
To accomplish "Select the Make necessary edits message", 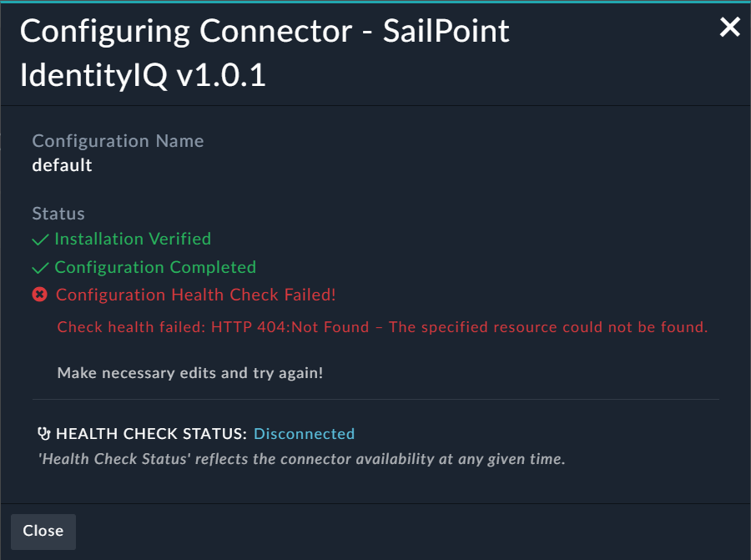I will [x=189, y=372].
